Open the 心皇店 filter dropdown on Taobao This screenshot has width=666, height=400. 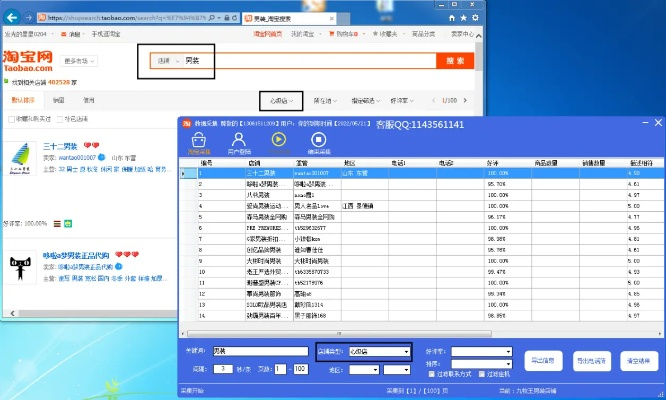(279, 100)
